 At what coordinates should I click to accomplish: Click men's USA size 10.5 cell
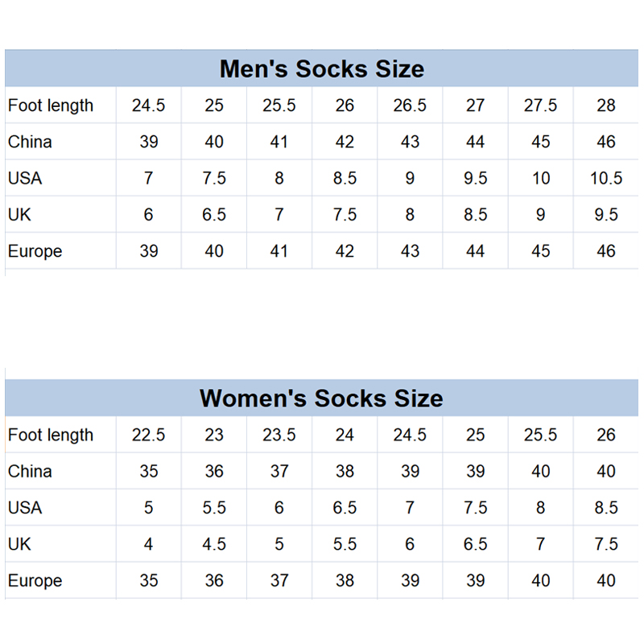pos(606,178)
